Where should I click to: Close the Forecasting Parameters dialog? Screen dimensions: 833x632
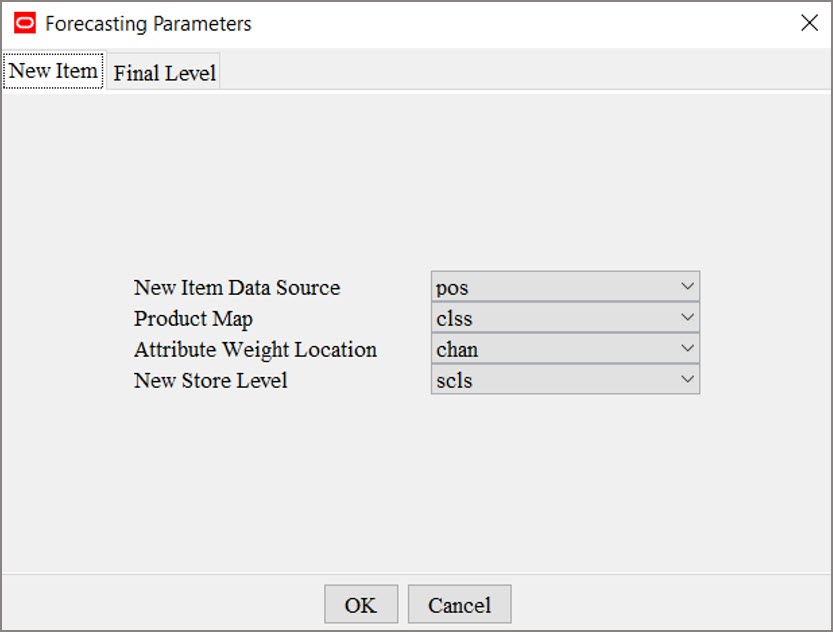pos(810,22)
